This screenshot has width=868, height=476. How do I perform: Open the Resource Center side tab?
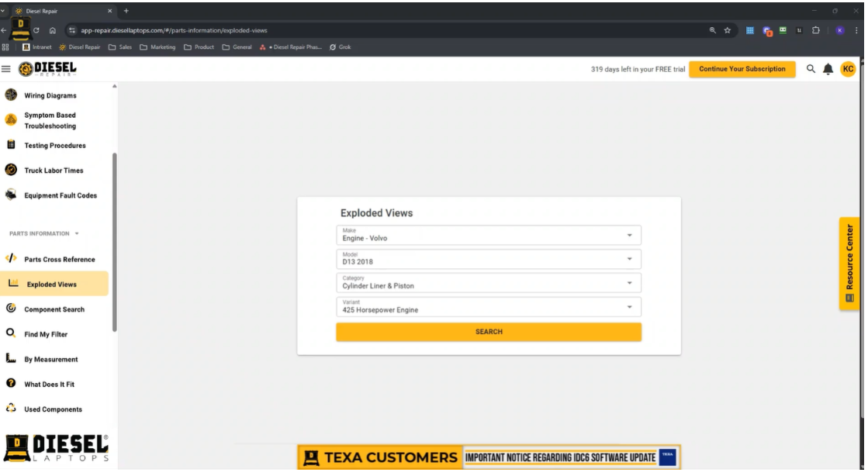point(849,264)
